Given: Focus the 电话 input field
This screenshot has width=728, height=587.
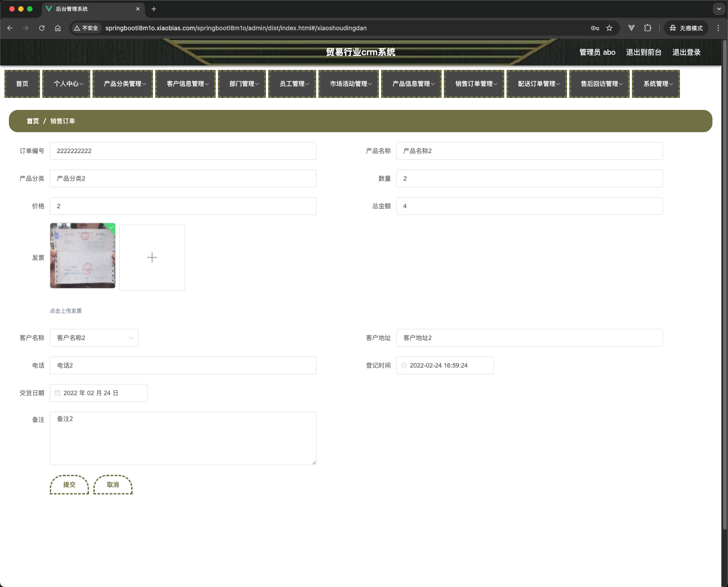Looking at the screenshot, I should 183,365.
